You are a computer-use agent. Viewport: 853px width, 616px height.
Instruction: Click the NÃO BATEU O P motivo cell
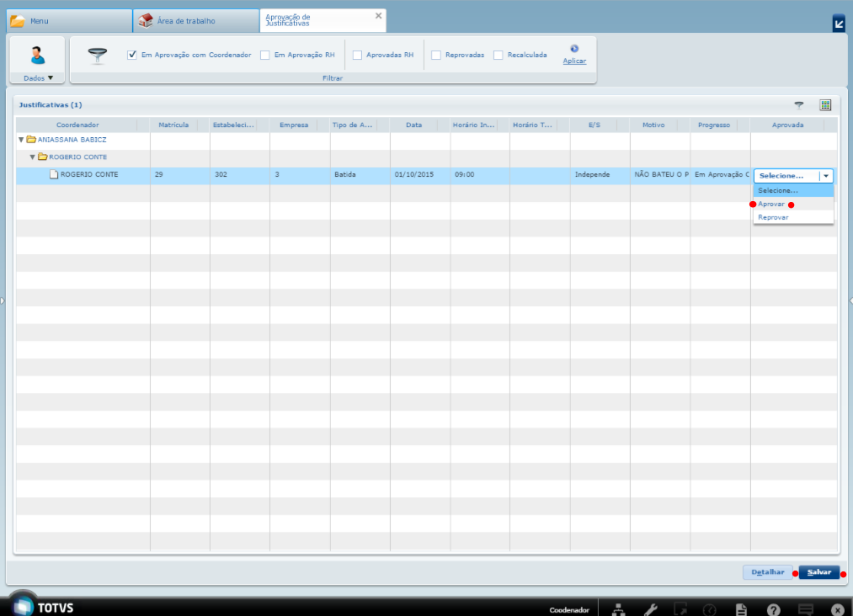660,174
